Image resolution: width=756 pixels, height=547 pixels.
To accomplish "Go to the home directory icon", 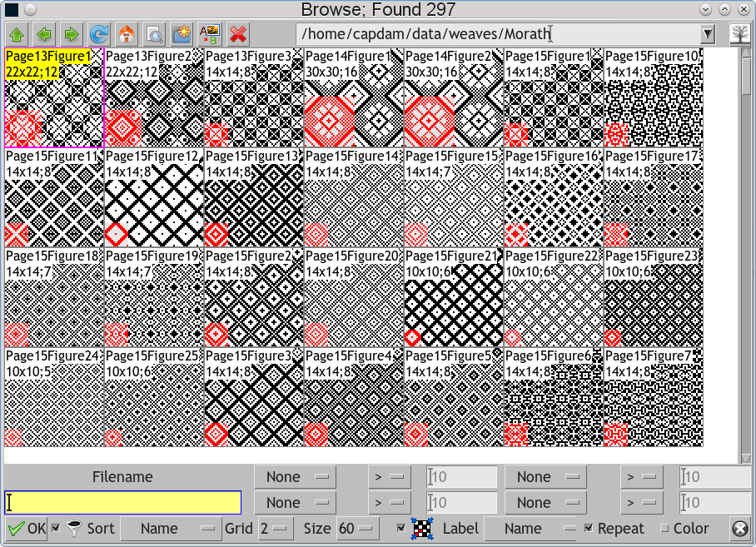I will [x=125, y=34].
